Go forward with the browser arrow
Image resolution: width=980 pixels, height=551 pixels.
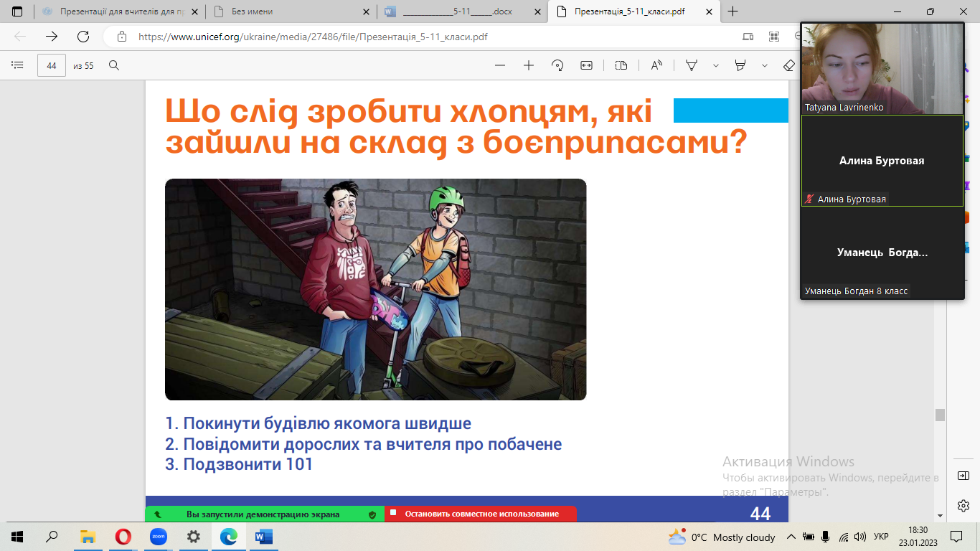[52, 37]
